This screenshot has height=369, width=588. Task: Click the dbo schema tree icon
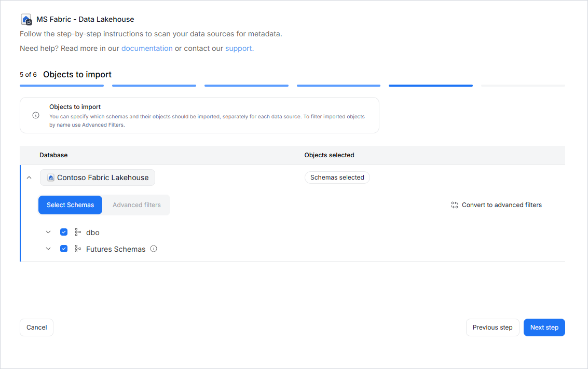pyautogui.click(x=78, y=233)
